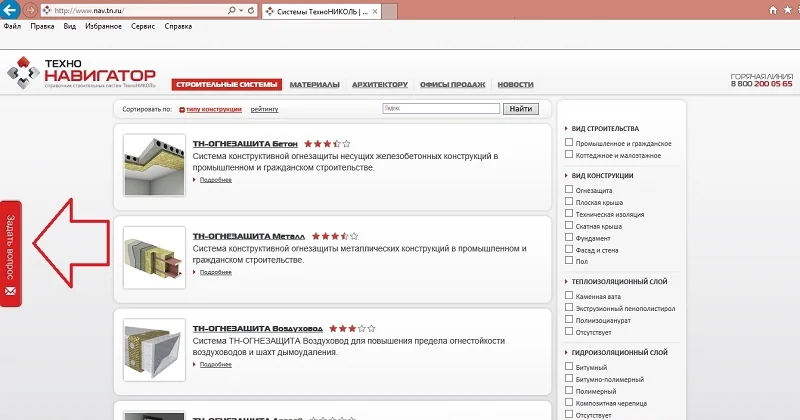Viewport: 800px width, 420px height.
Task: Check the Фундамент checkbox
Action: [x=569, y=237]
